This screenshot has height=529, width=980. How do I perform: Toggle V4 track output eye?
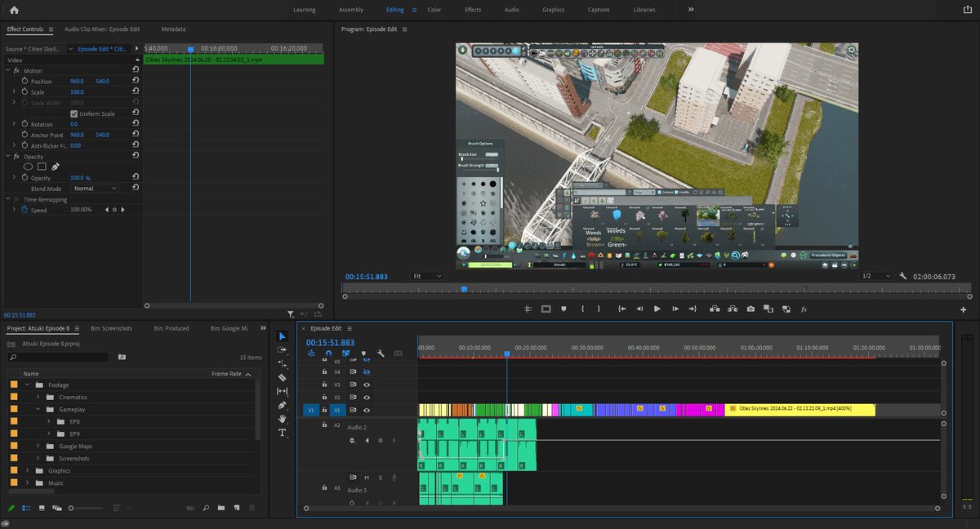(367, 371)
